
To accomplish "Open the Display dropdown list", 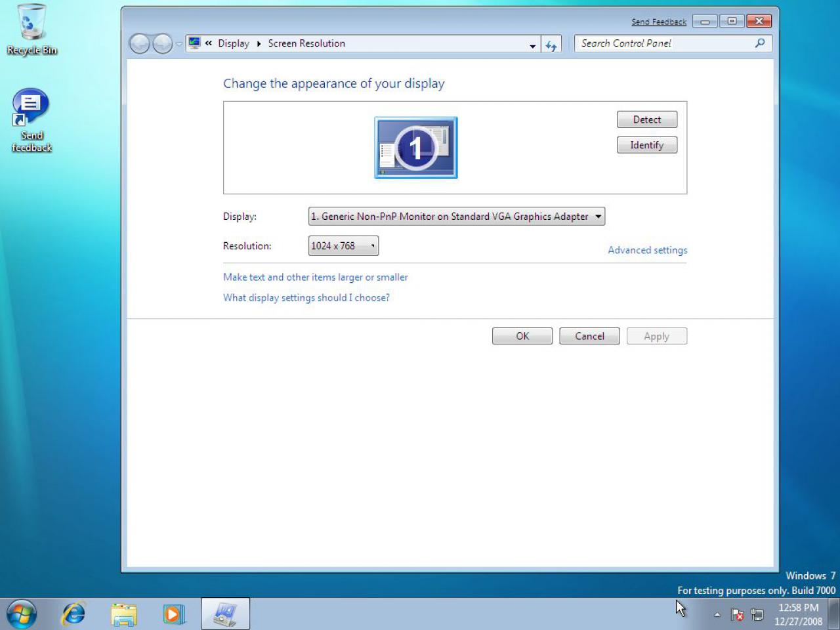I will 457,217.
